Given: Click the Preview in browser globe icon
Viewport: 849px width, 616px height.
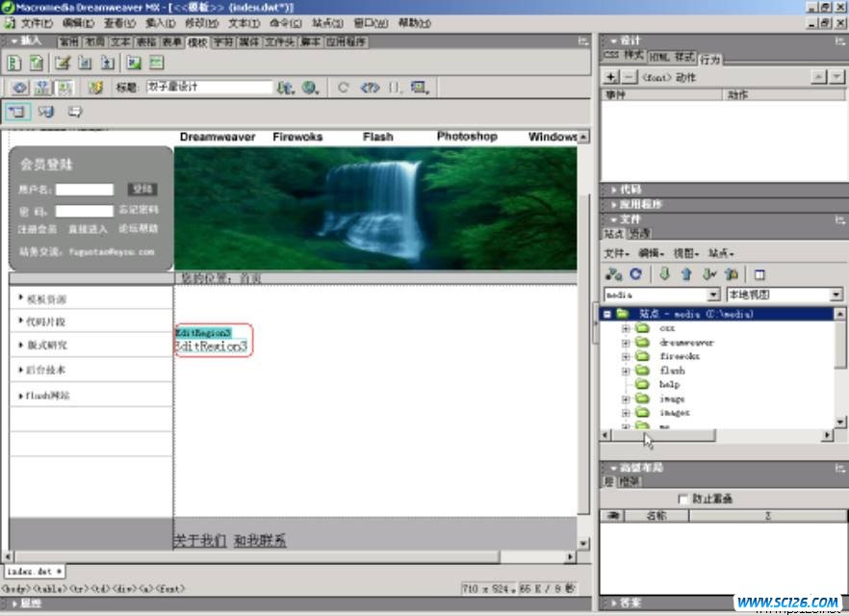Looking at the screenshot, I should point(310,88).
